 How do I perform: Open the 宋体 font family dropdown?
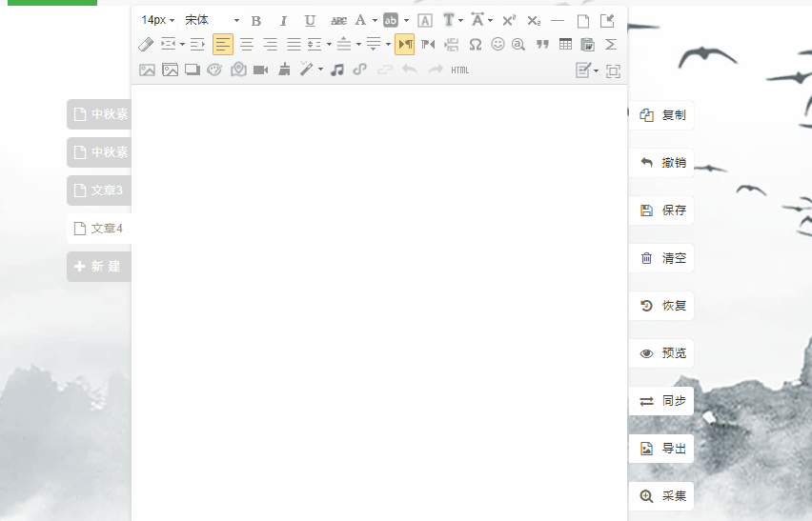(x=212, y=20)
